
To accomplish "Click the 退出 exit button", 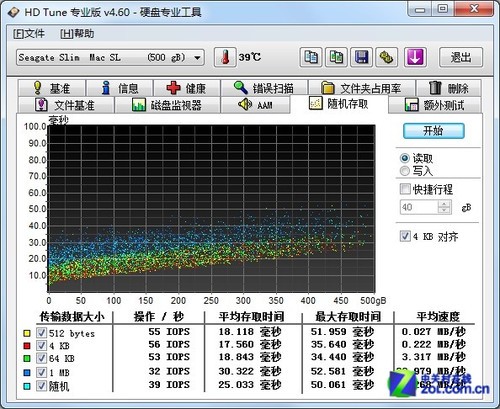I will coord(461,57).
